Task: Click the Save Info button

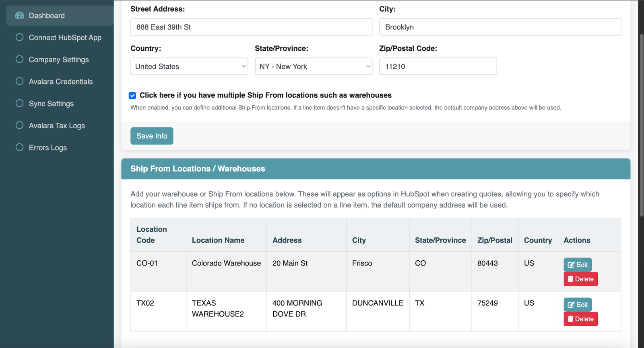Action: (x=152, y=136)
